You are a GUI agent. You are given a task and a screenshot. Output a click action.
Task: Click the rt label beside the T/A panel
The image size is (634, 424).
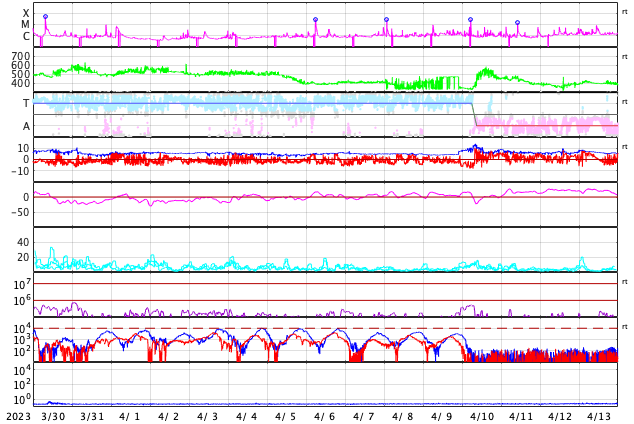pos(624,101)
